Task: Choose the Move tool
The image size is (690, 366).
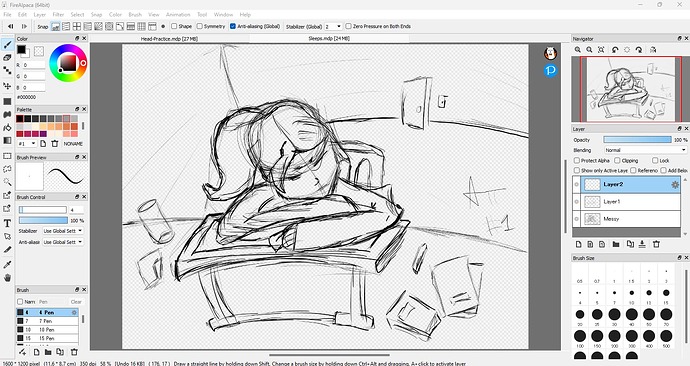Action: (7, 86)
